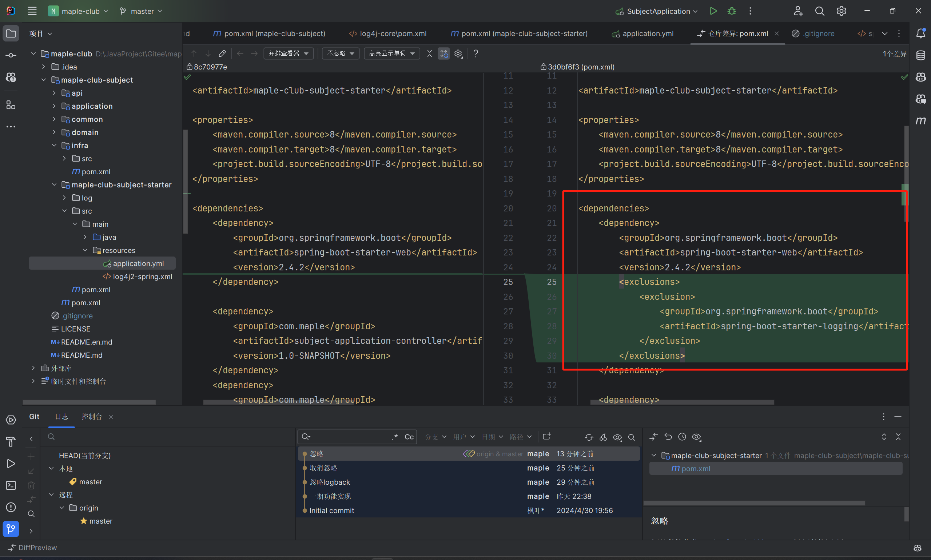Open the master branch dropdown

[x=141, y=11]
